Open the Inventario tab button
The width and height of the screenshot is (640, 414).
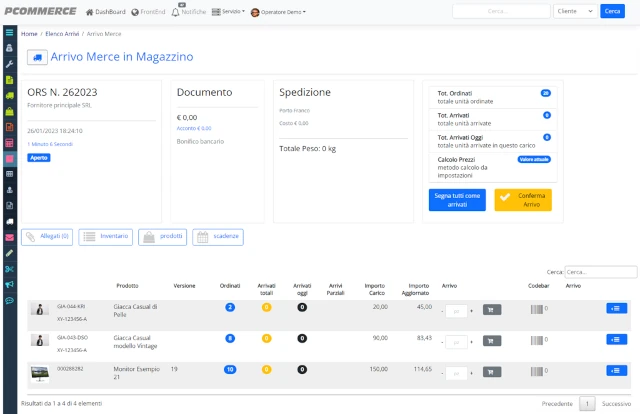[106, 237]
